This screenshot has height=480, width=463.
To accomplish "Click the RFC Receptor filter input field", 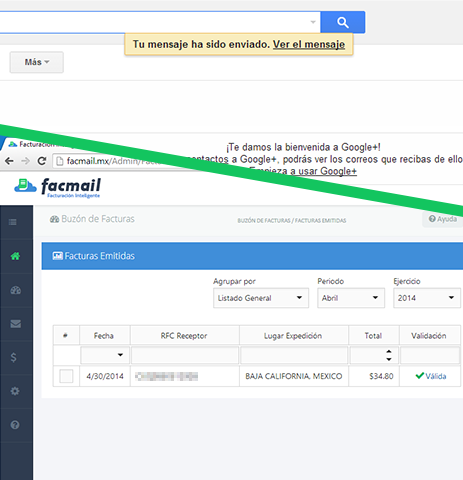I will [185, 355].
